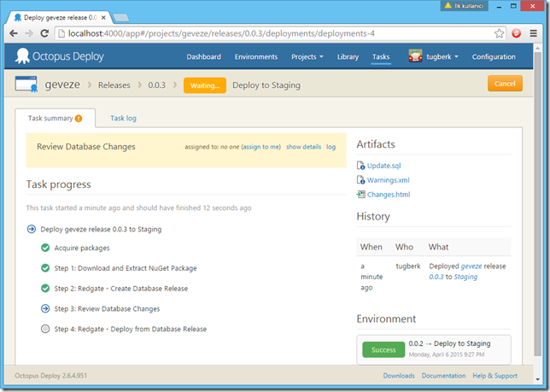Click the in-progress arrow icon for Step 3
The width and height of the screenshot is (550, 392).
(45, 308)
